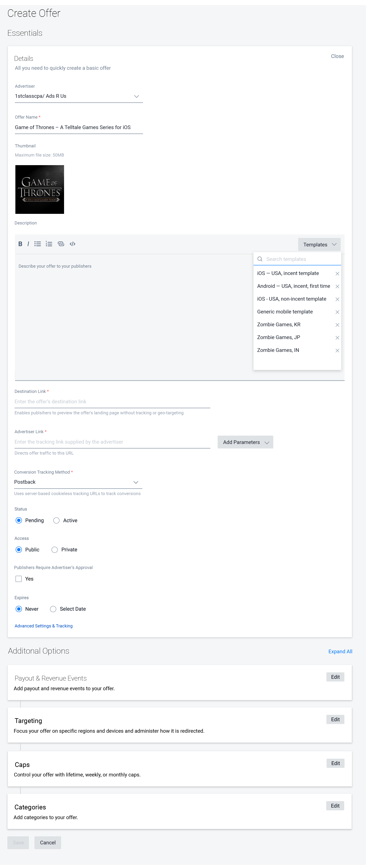Select Pending status
Viewport: 366px width, 868px height.
(19, 520)
